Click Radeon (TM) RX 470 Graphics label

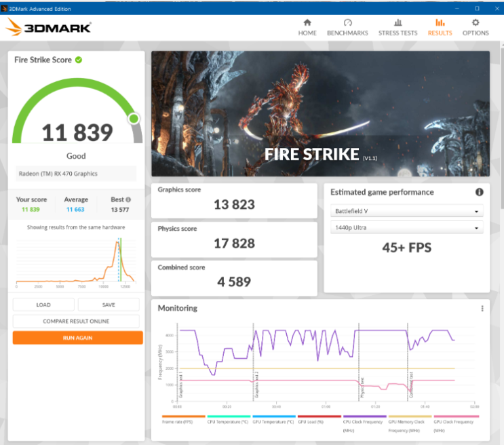58,174
